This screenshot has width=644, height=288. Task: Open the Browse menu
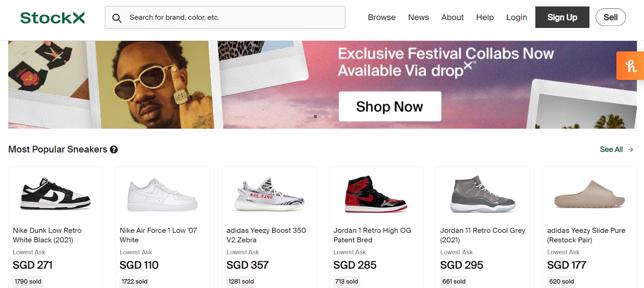click(x=382, y=17)
